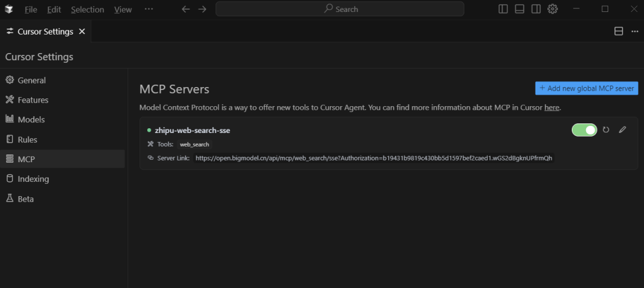
Task: Open the Edit menu
Action: pos(54,10)
